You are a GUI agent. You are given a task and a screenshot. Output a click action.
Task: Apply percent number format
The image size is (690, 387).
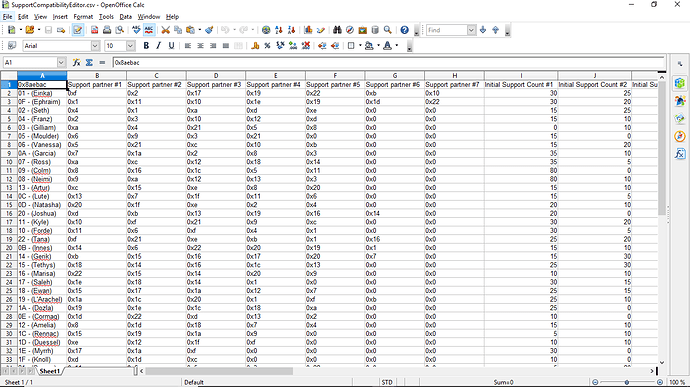(267, 45)
